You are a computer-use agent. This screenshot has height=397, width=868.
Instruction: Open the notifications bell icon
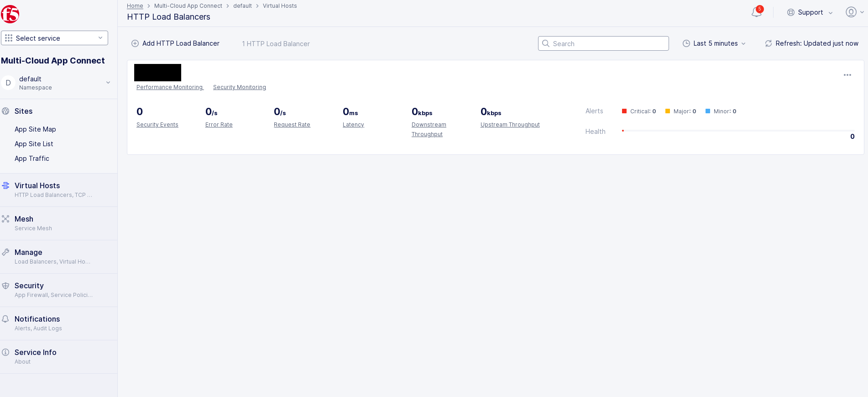click(756, 12)
